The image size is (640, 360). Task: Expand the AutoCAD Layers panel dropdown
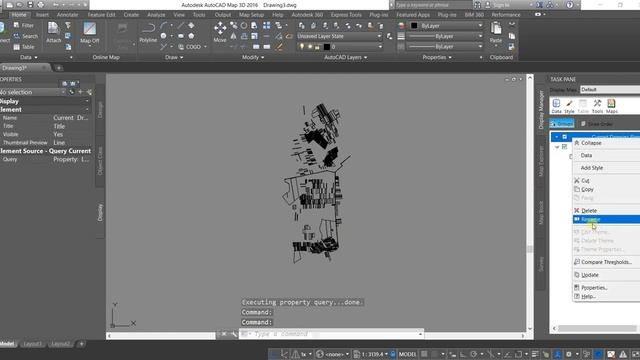pos(345,58)
